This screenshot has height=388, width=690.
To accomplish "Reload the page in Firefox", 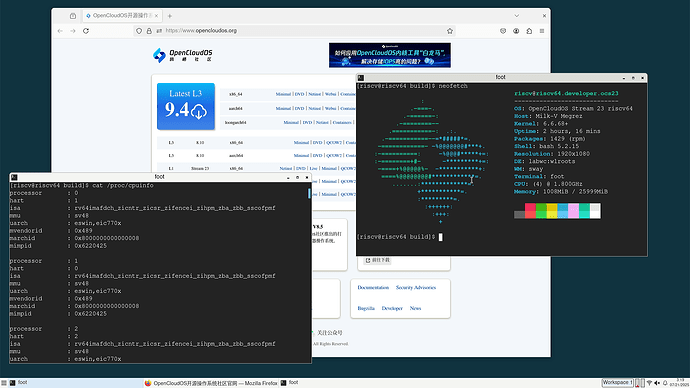I will tap(86, 31).
